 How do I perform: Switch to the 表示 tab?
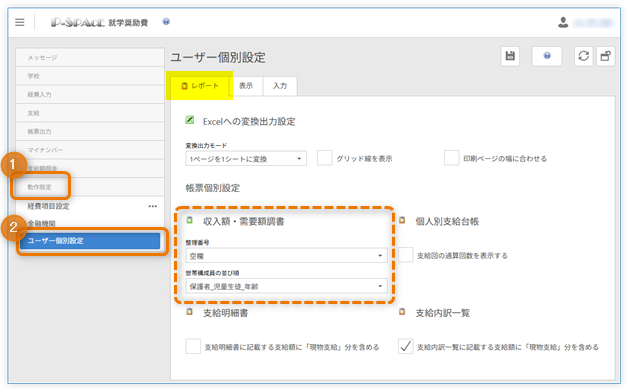246,86
